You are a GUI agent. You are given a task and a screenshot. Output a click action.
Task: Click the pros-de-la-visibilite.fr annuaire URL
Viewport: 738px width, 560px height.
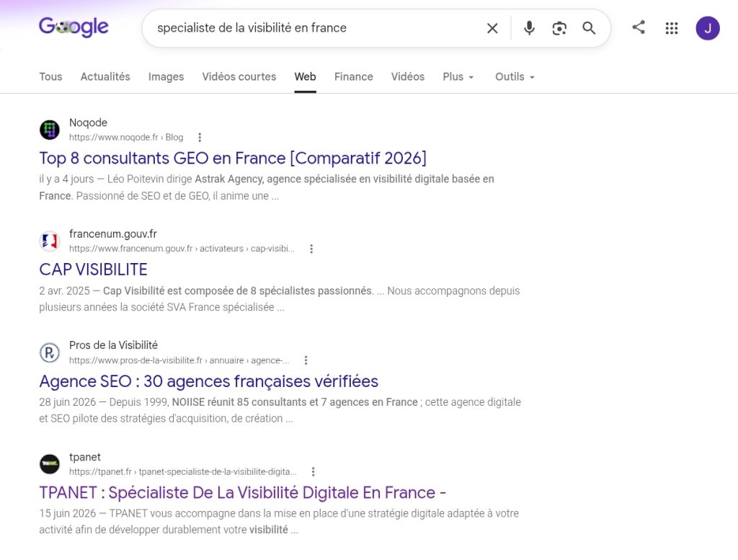coord(179,360)
